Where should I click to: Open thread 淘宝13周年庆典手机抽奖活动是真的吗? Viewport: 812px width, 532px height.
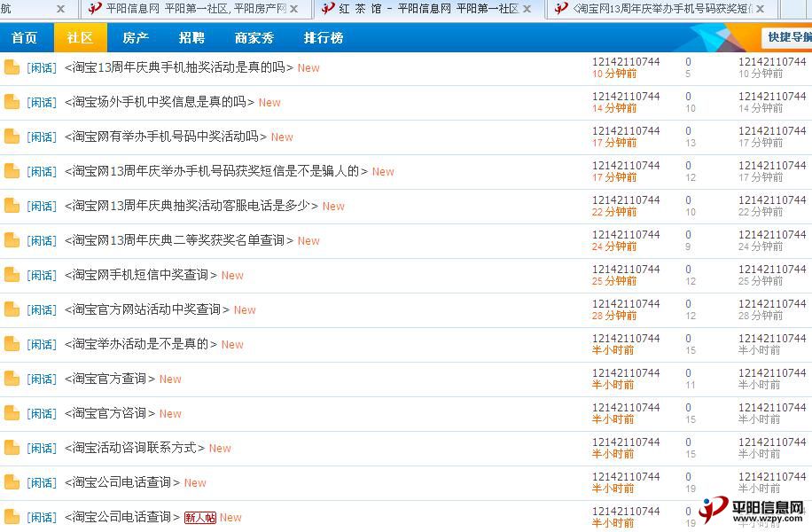point(179,67)
